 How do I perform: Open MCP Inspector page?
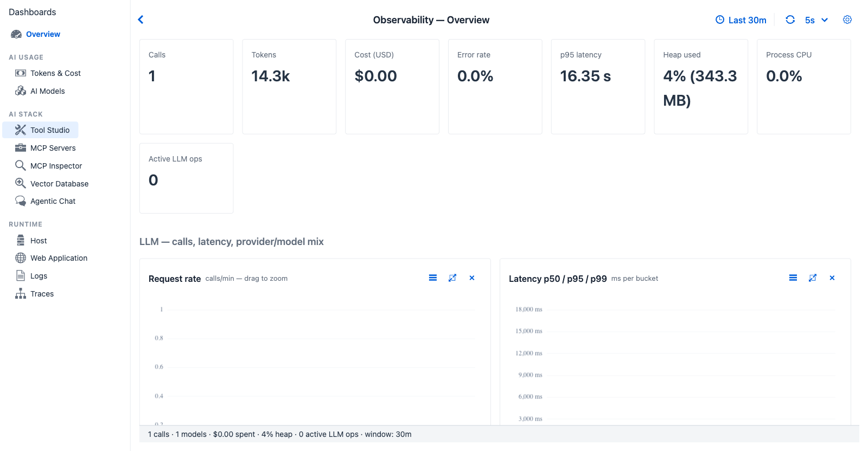coord(56,166)
